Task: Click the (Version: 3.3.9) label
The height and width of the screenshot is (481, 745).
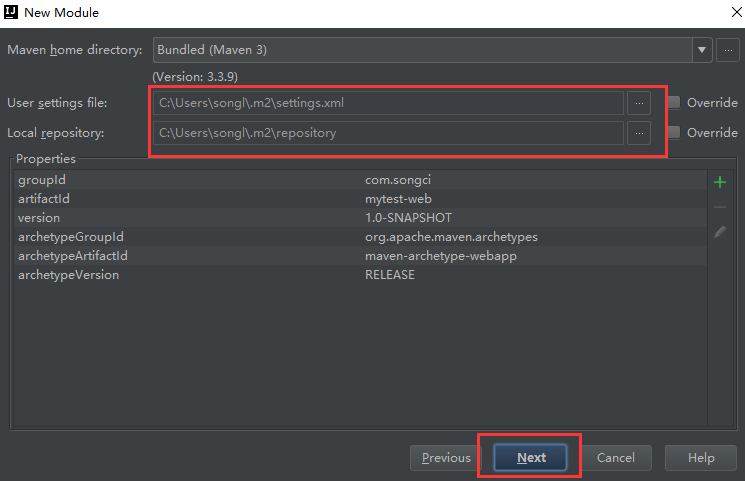Action: [x=195, y=77]
